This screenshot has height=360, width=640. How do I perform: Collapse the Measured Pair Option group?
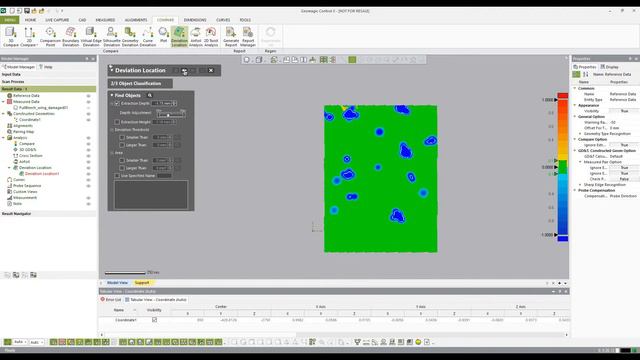click(580, 162)
